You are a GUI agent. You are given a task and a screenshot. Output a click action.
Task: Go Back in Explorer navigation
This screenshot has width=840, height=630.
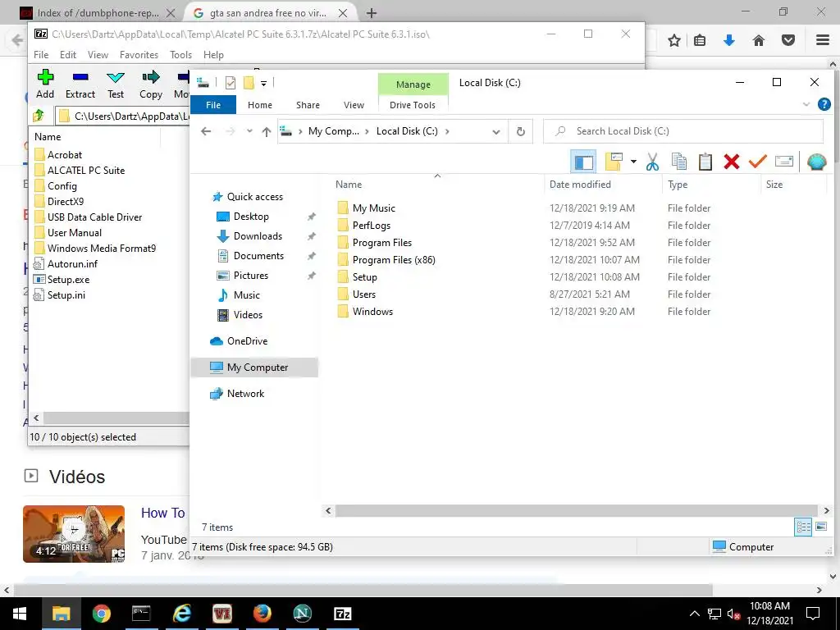[x=206, y=131]
